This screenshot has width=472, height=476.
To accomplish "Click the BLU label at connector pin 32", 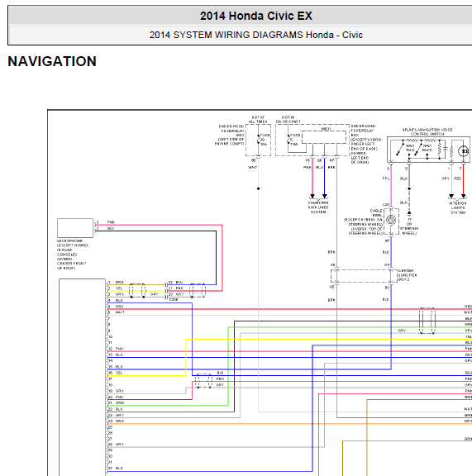I will (119, 469).
